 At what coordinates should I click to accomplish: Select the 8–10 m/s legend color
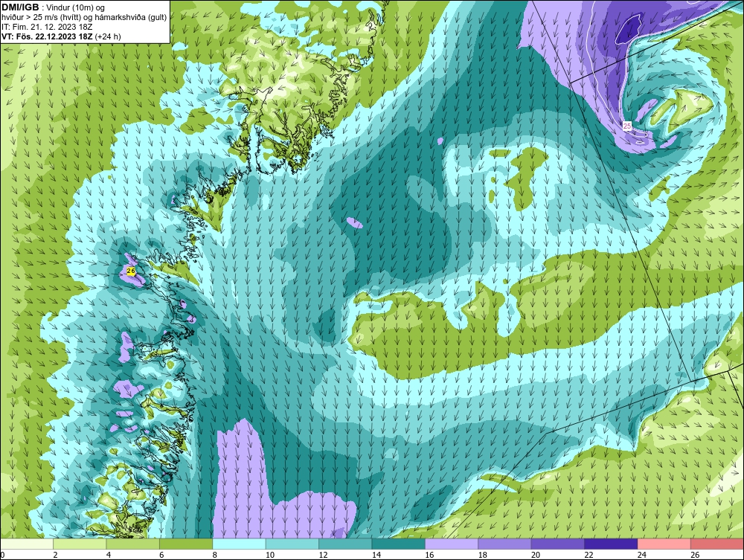pyautogui.click(x=239, y=544)
